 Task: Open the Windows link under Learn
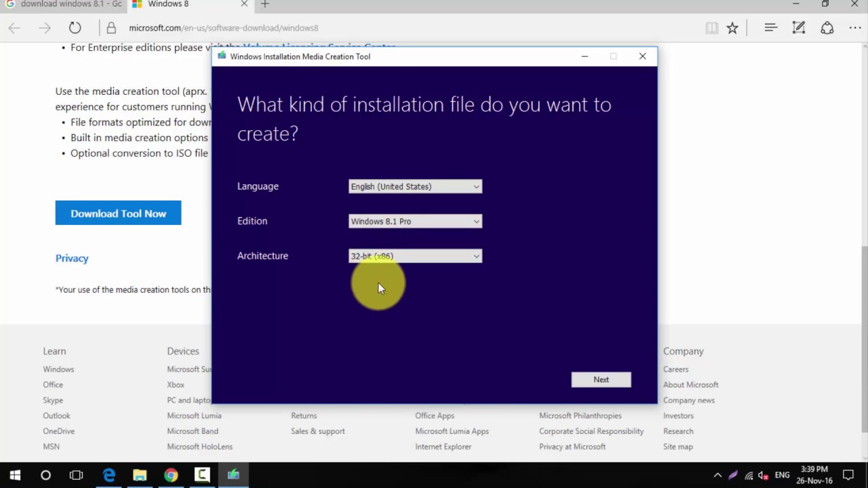[x=58, y=369]
